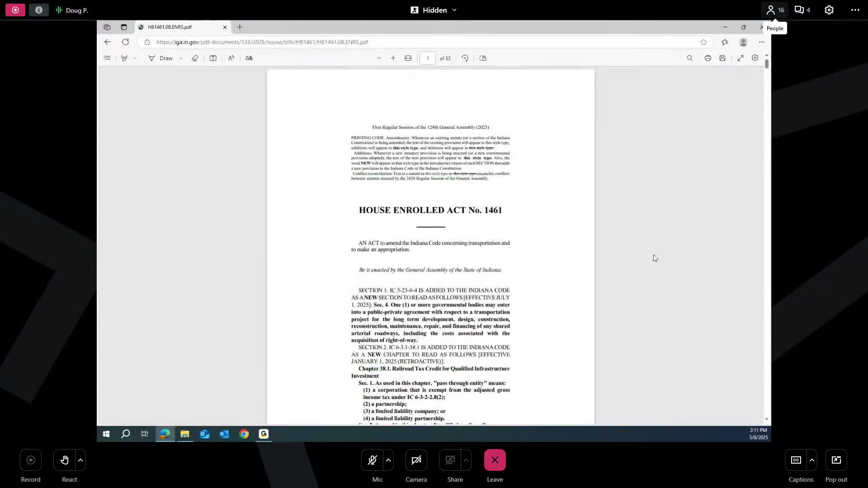Open the more options ellipsis menu
868x488 pixels.
click(855, 10)
